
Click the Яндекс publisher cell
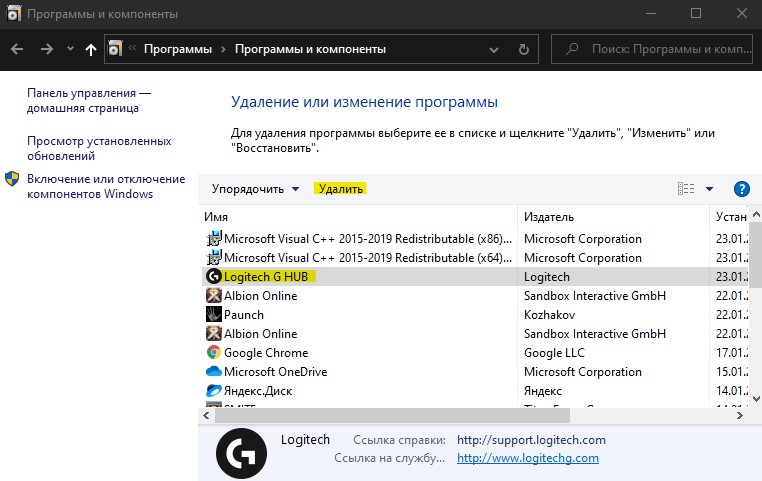pyautogui.click(x=543, y=391)
